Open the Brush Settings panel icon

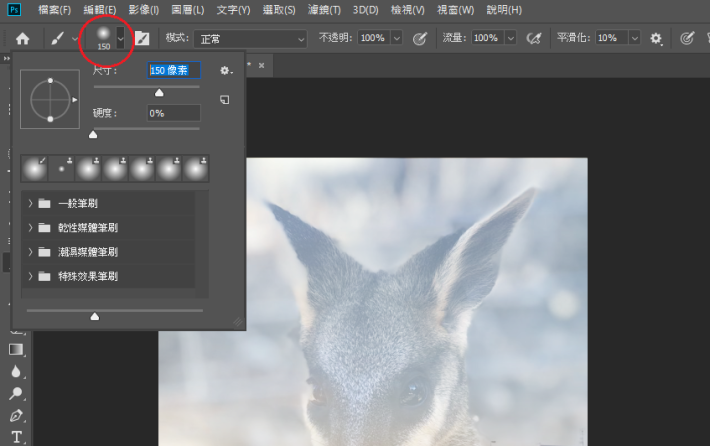142,39
